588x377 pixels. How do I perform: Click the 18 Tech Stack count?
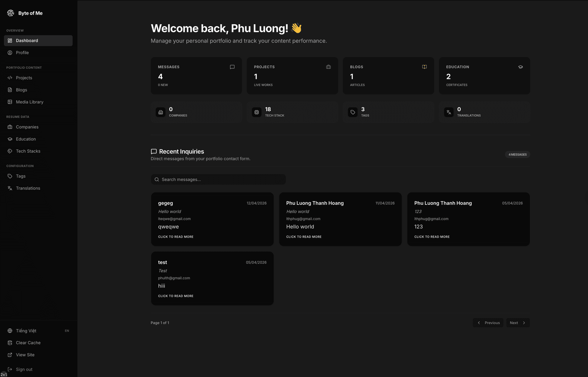(x=268, y=109)
